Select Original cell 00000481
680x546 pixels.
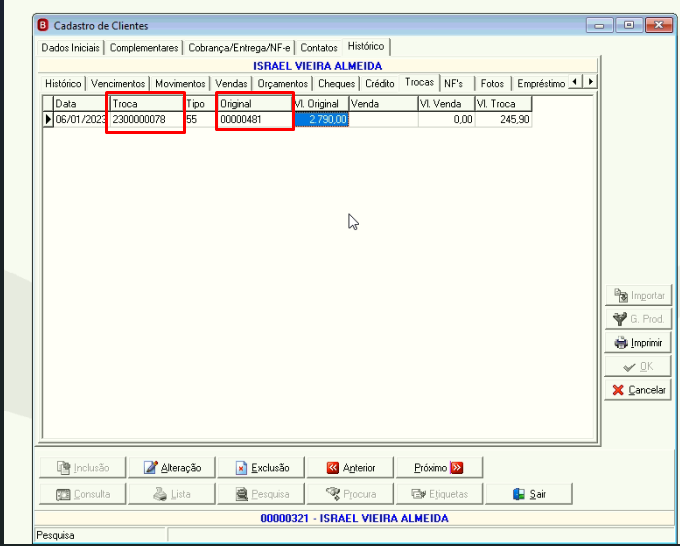pos(255,119)
